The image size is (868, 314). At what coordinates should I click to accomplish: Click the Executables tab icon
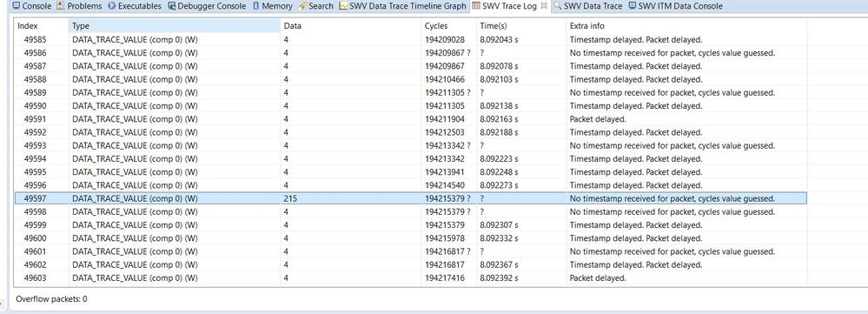pyautogui.click(x=112, y=6)
